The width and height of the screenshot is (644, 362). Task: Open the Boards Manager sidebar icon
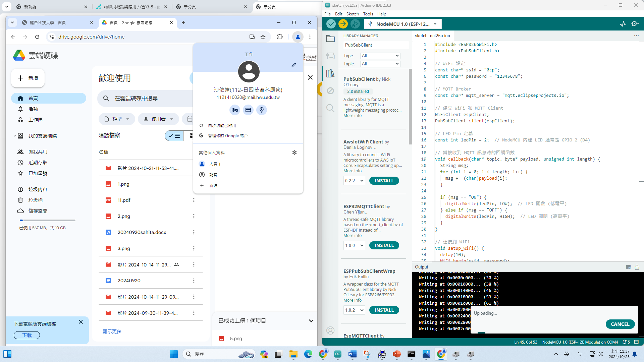[330, 56]
